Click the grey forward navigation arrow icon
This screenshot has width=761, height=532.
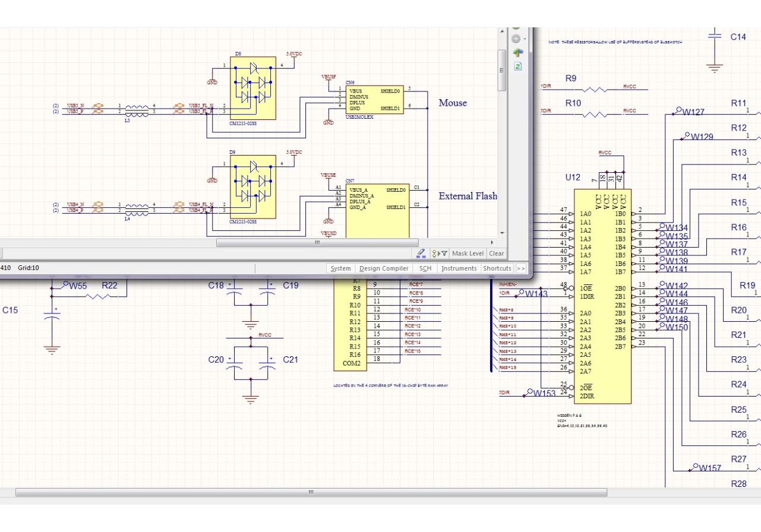click(515, 39)
